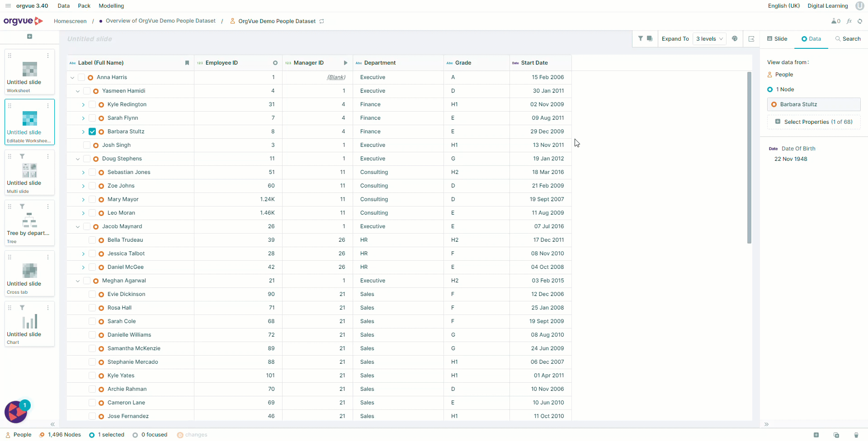Click the trash icon in status bar
The height and width of the screenshot is (441, 868).
tap(856, 435)
